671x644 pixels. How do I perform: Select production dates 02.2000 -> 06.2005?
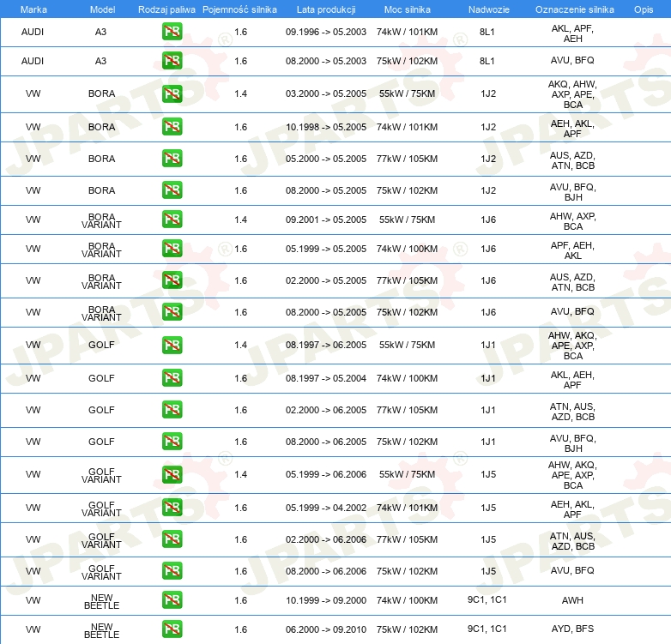click(x=326, y=410)
